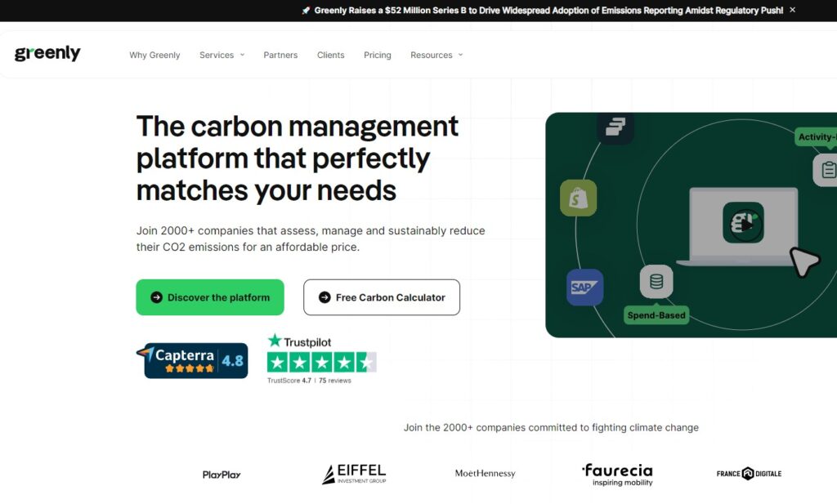Click the Moët Hennessy logo
Screen dimensions: 837x504
point(486,473)
